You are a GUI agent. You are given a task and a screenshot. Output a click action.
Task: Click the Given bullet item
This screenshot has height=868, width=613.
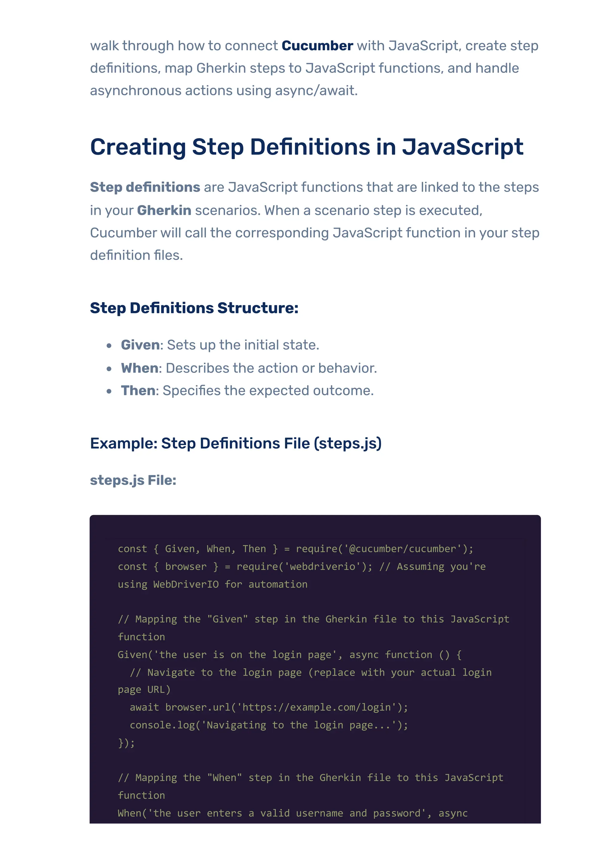pos(220,345)
